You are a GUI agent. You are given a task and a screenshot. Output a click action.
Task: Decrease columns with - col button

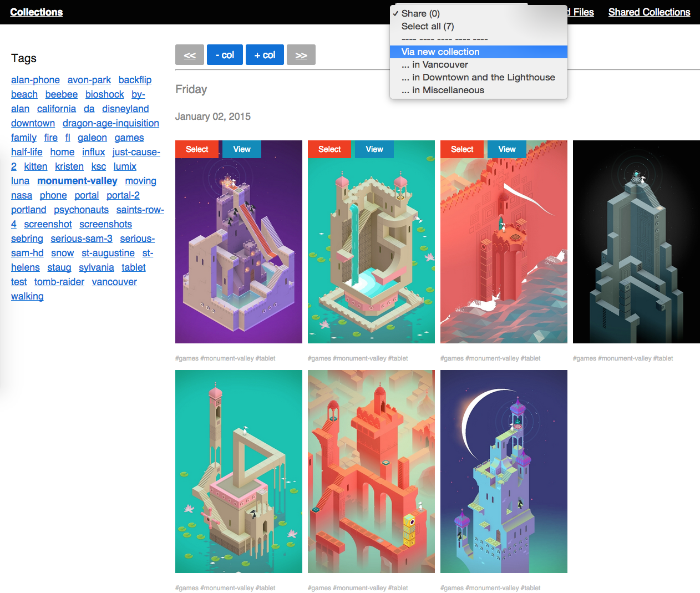tap(225, 55)
